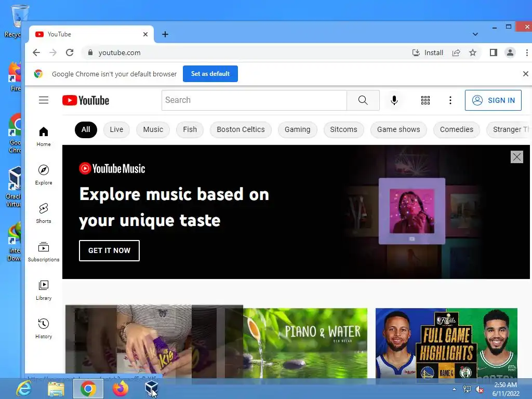Go to Home in sidebar
The image size is (532, 399).
click(x=44, y=137)
